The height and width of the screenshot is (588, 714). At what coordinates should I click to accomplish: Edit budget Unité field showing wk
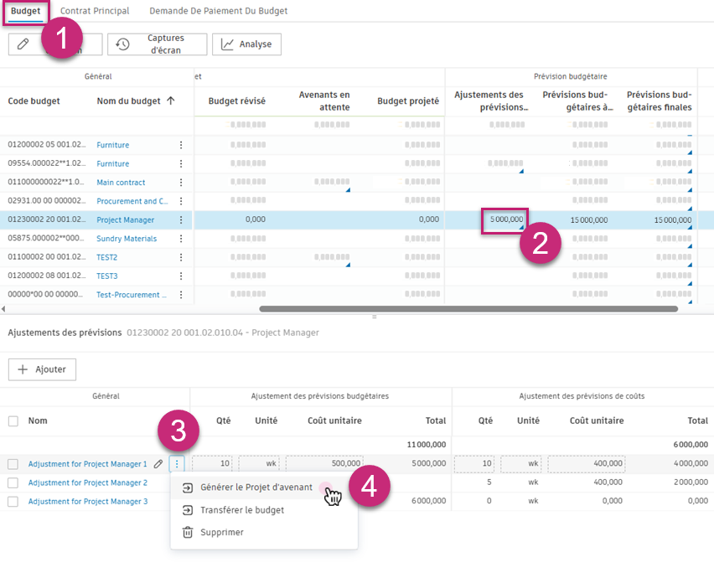[x=259, y=463]
